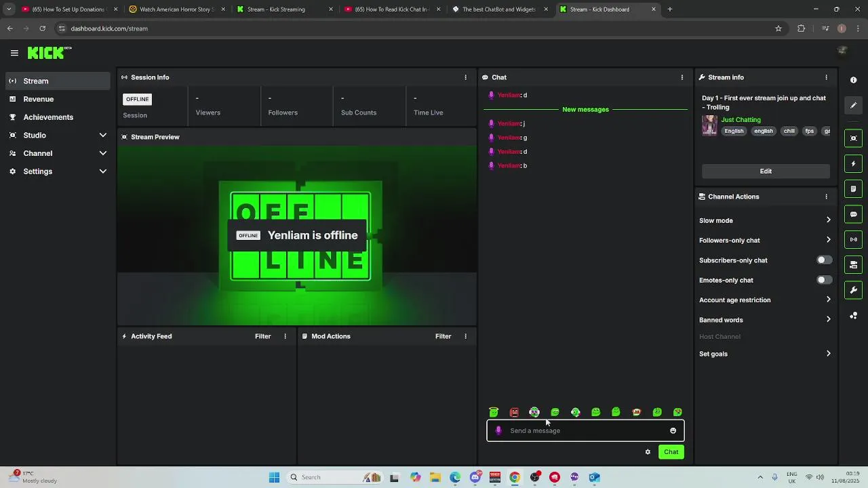Expand Set goals options
Screen dimensions: 868x488
765,354
